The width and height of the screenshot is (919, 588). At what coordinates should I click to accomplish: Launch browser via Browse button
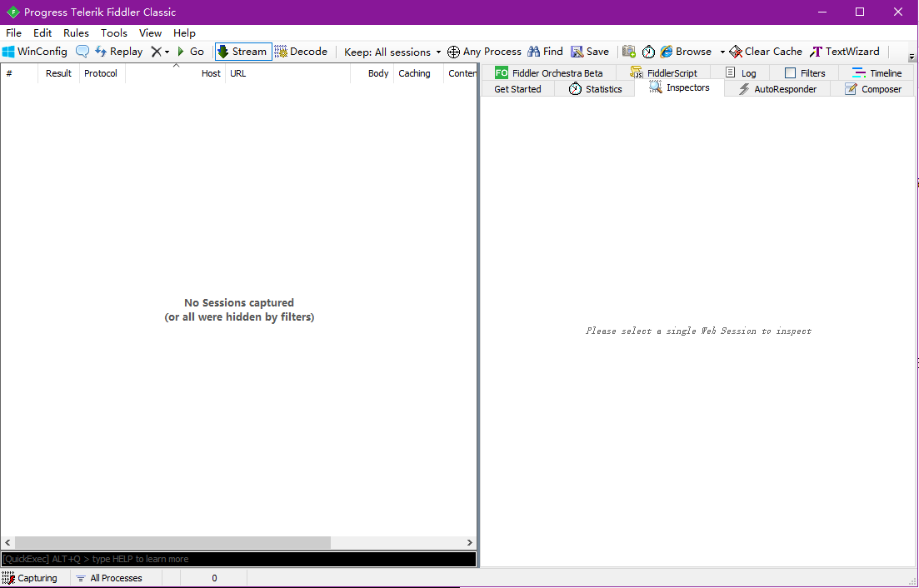coord(686,52)
